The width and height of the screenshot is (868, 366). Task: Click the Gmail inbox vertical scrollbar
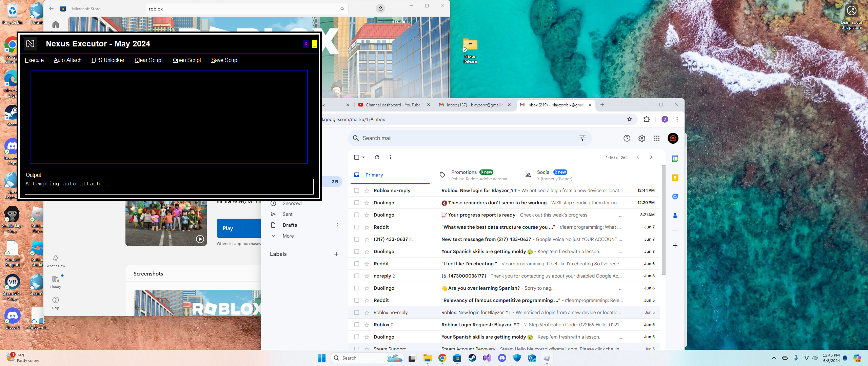[x=663, y=220]
